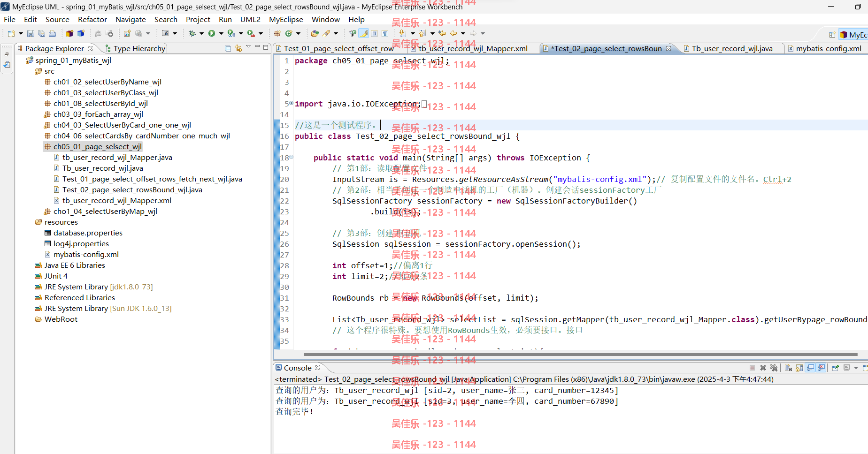Collapse All in Package Explorer
Image resolution: width=868 pixels, height=454 pixels.
[x=228, y=48]
